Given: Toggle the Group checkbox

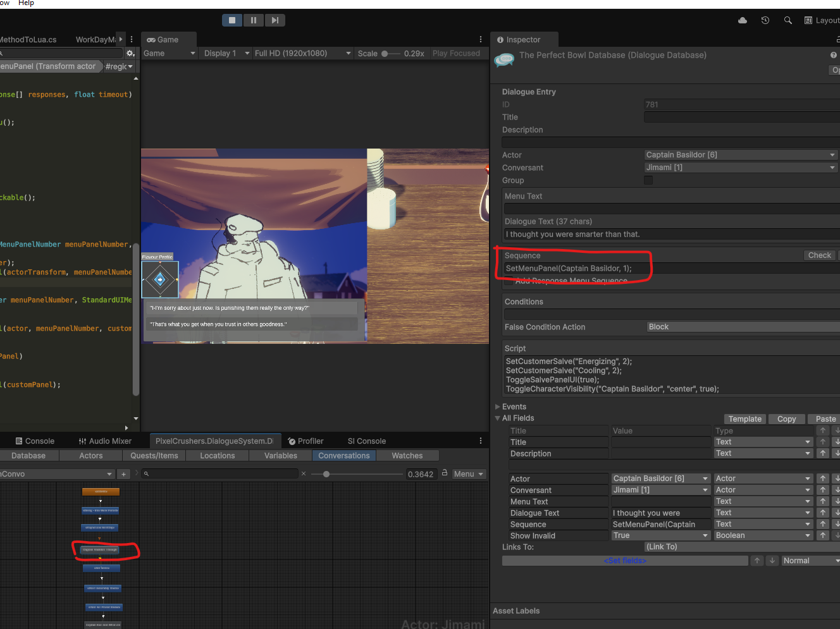Looking at the screenshot, I should click(x=648, y=180).
